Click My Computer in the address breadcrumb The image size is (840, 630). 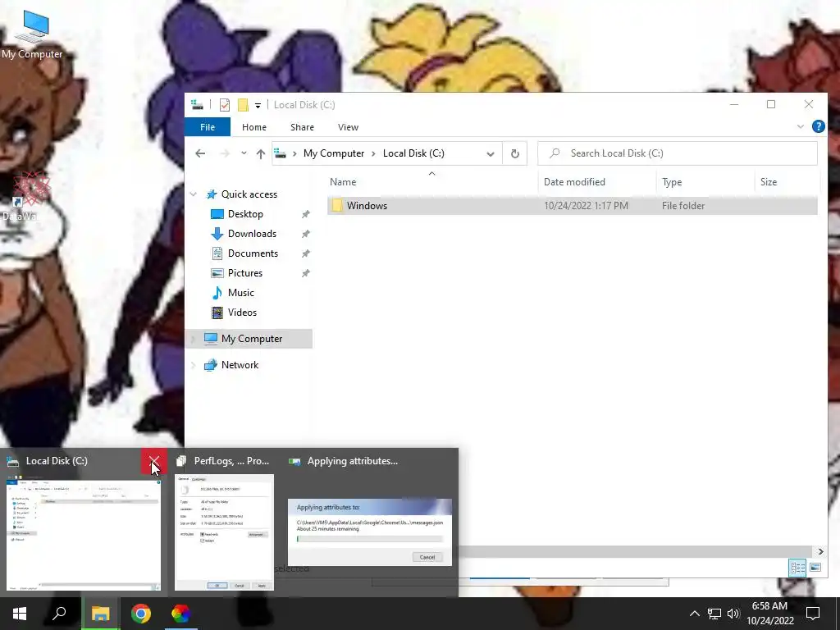[x=334, y=153]
